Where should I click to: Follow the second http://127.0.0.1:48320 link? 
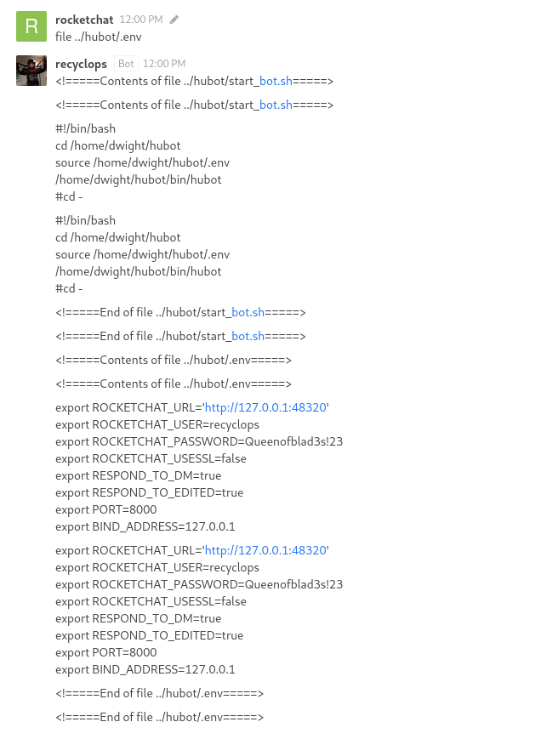pos(265,550)
